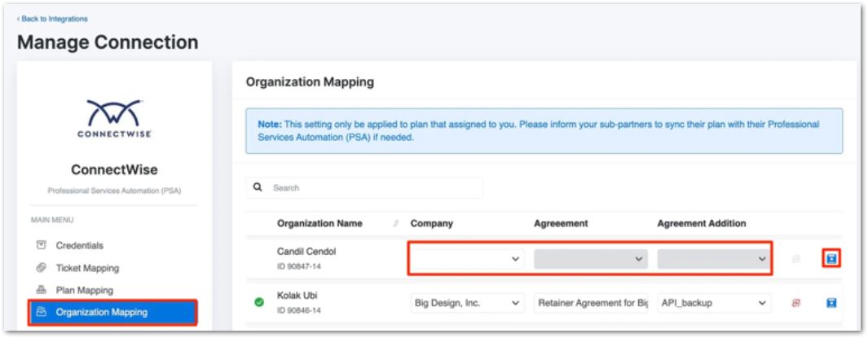Open the Retainer Agreement dropdown
The image size is (868, 338).
[590, 303]
